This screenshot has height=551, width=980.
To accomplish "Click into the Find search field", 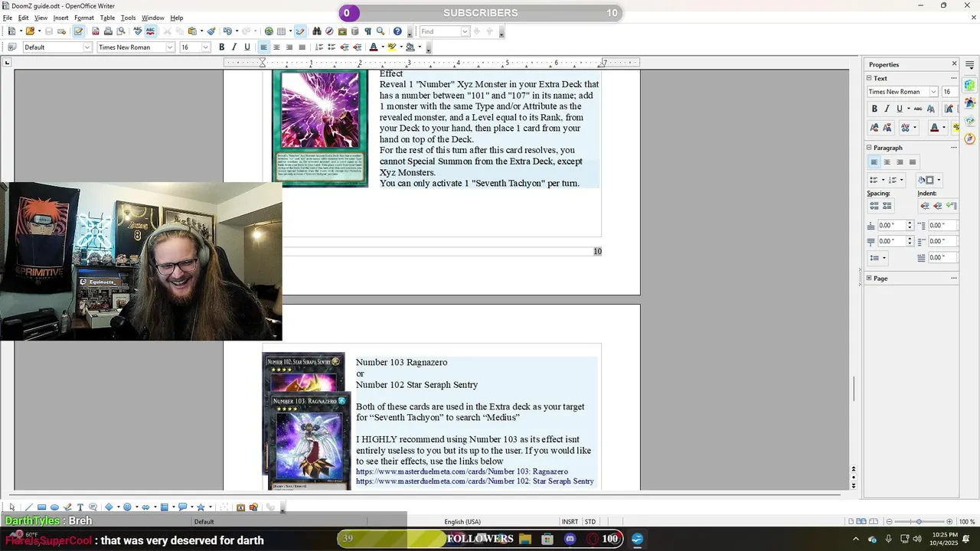I will click(x=440, y=31).
